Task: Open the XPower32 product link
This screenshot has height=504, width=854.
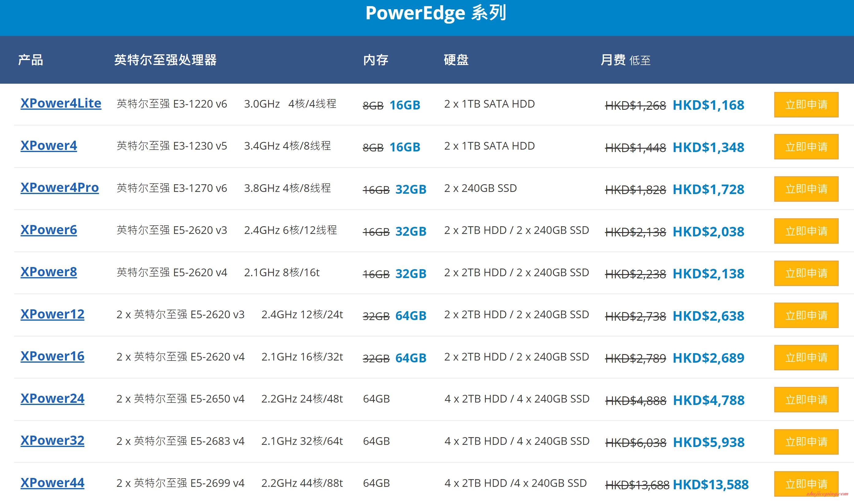Action: pos(52,441)
